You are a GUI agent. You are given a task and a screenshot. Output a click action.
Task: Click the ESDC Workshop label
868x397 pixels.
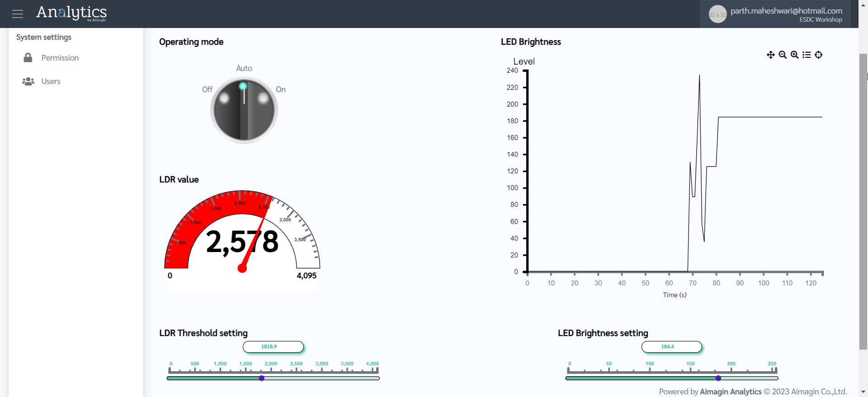[x=821, y=20]
